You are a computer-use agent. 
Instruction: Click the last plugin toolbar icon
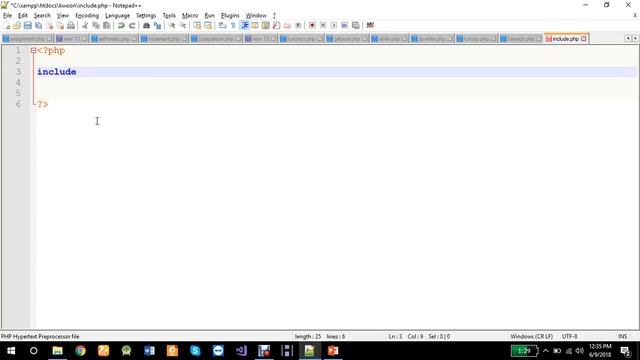(370, 25)
